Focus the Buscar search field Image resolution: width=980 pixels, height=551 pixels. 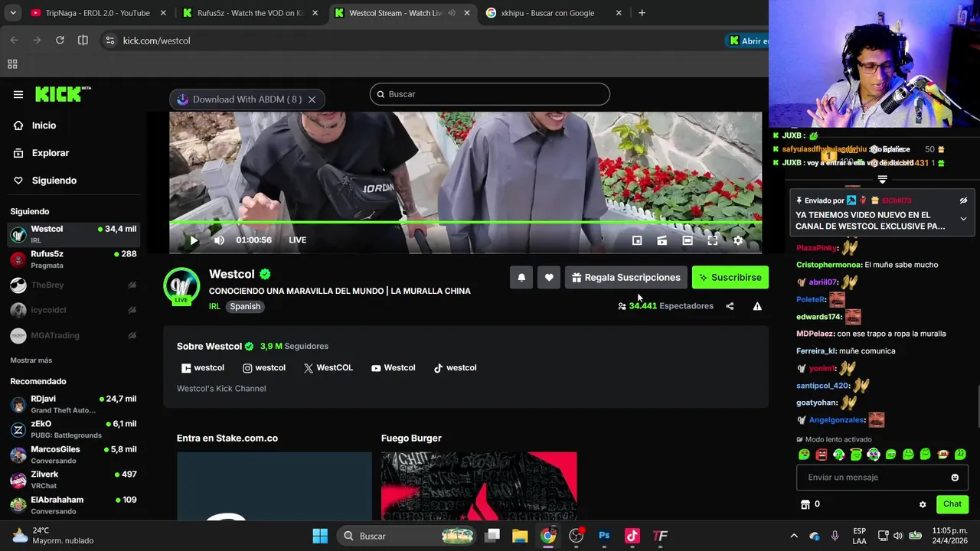[x=490, y=94]
